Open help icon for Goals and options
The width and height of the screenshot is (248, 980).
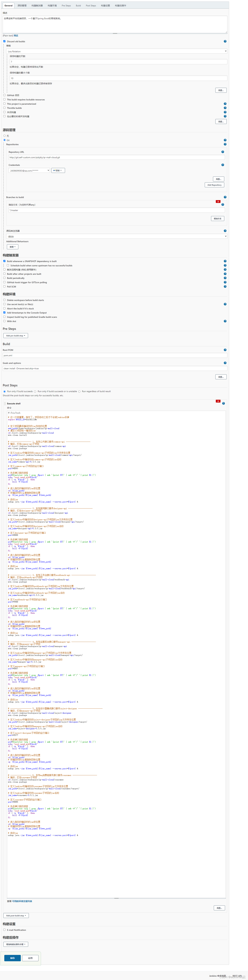click(225, 363)
